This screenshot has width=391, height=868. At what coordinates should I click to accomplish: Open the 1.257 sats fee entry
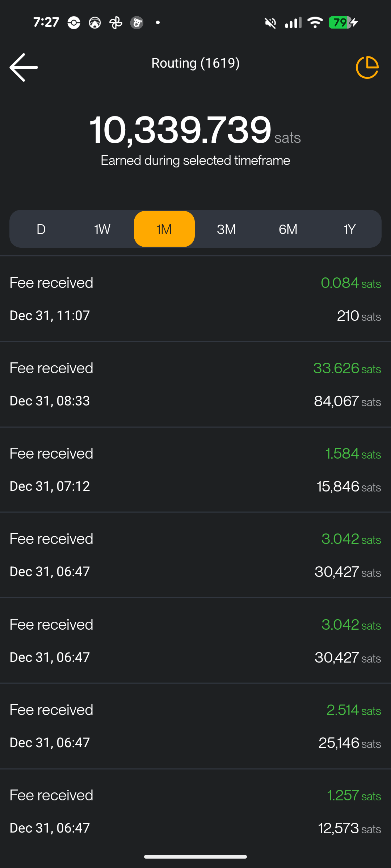coord(195,812)
